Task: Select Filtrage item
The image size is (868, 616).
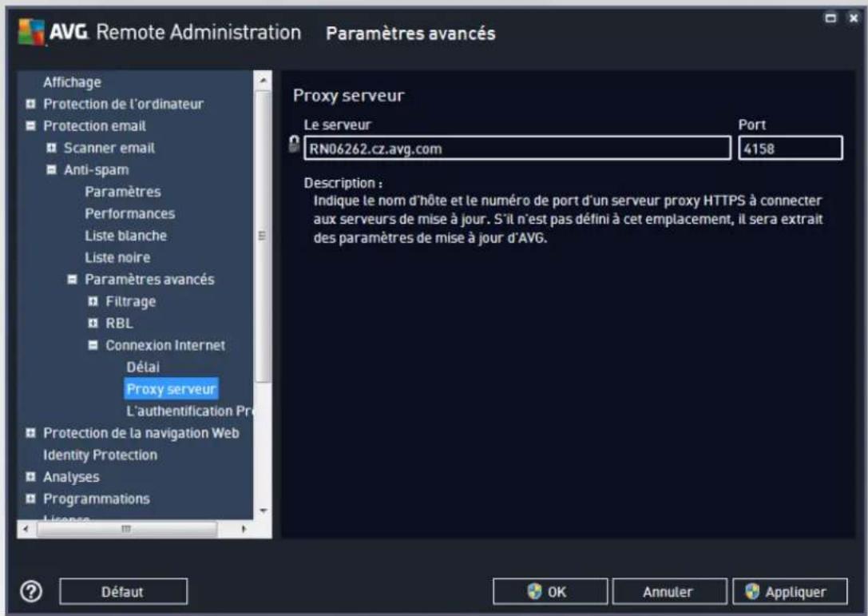Action: tap(131, 301)
